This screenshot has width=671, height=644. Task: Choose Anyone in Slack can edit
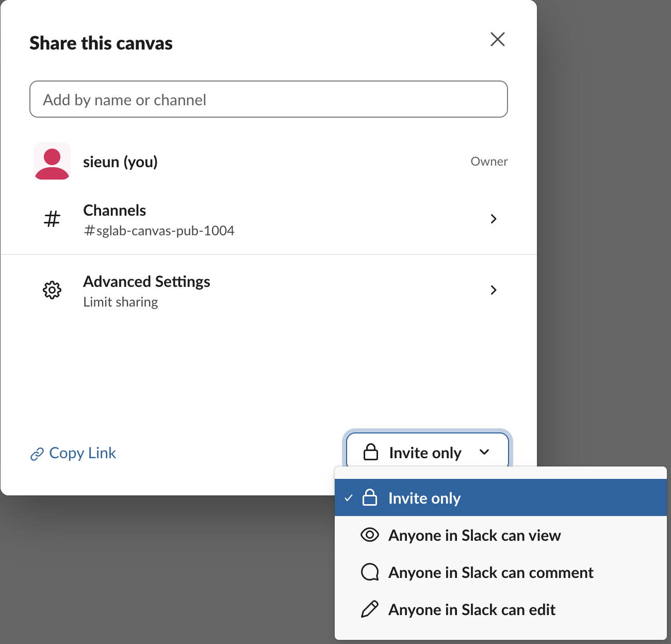(x=501, y=609)
